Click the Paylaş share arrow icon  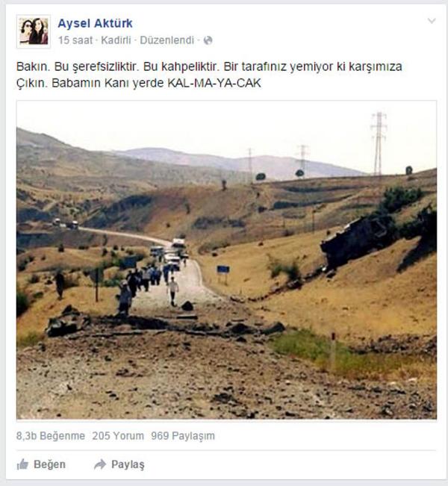[x=100, y=464]
